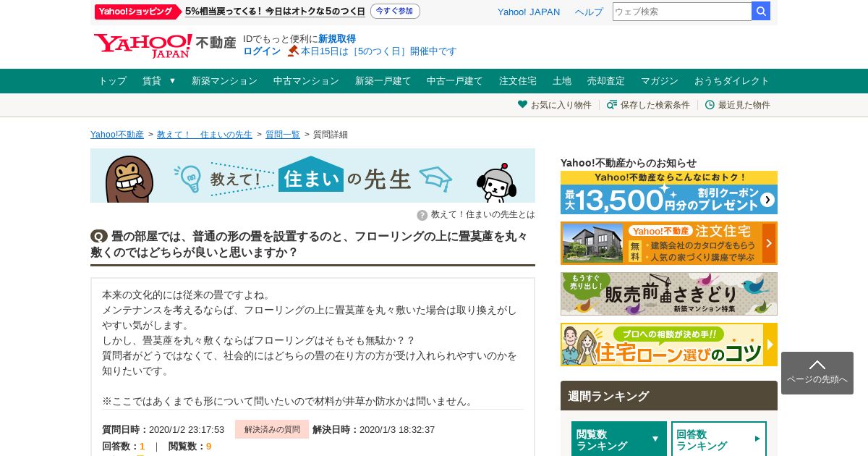Click the Yahoo! JAPAN 不動産 logo
The width and height of the screenshot is (868, 456).
165,45
